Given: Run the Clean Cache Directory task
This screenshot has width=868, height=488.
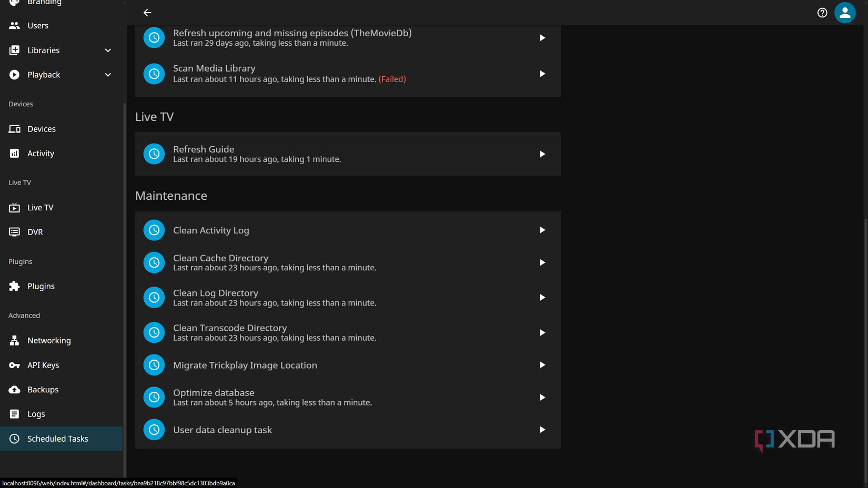Looking at the screenshot, I should tap(542, 262).
